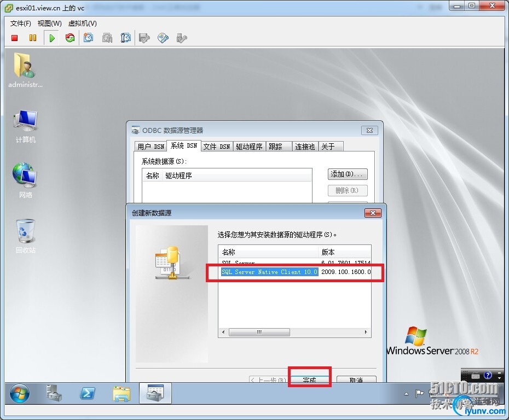Screen dimensions: 509x420
Task: Click the Action Center flag icon
Action: click(x=419, y=393)
